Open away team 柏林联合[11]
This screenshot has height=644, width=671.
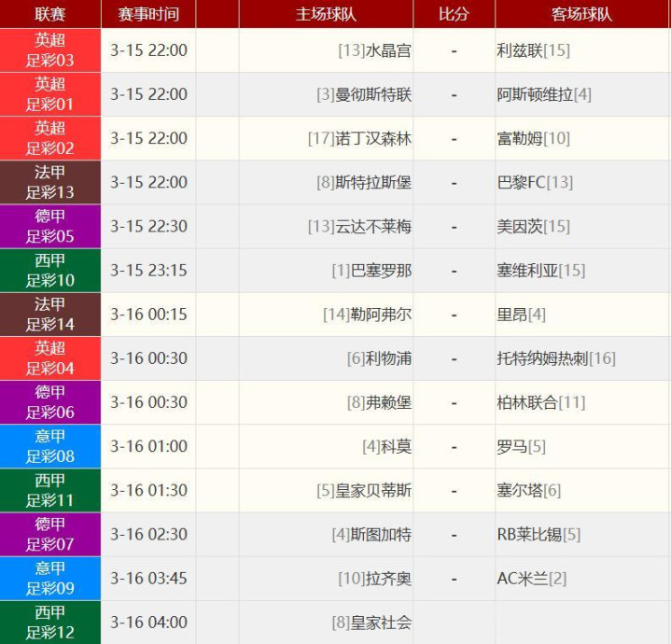pyautogui.click(x=541, y=402)
